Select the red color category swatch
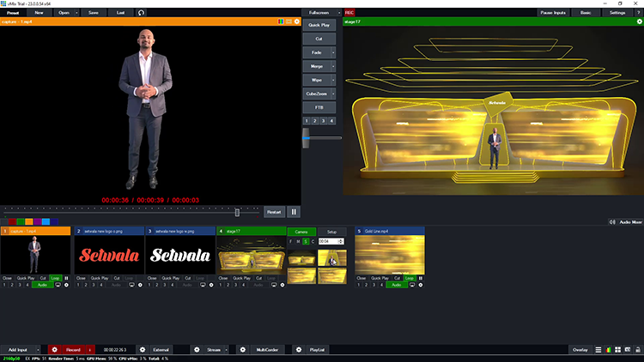Viewport: 644px width, 362px height. click(x=10, y=221)
